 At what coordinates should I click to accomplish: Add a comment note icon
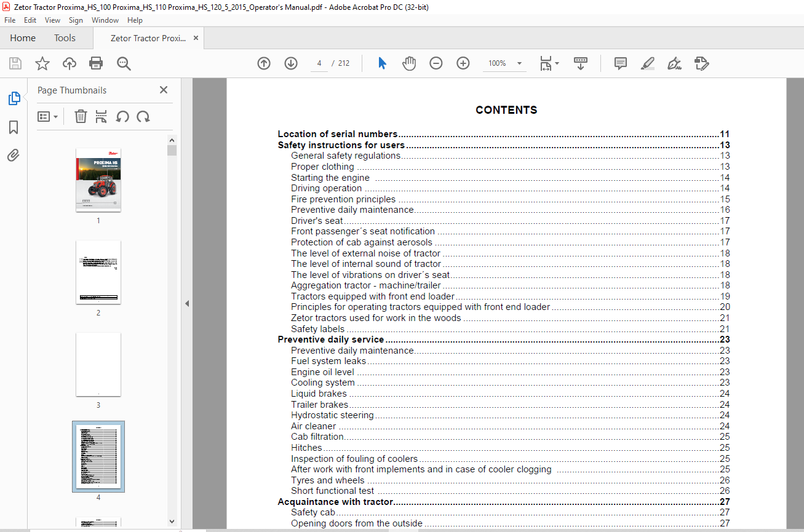pyautogui.click(x=621, y=63)
